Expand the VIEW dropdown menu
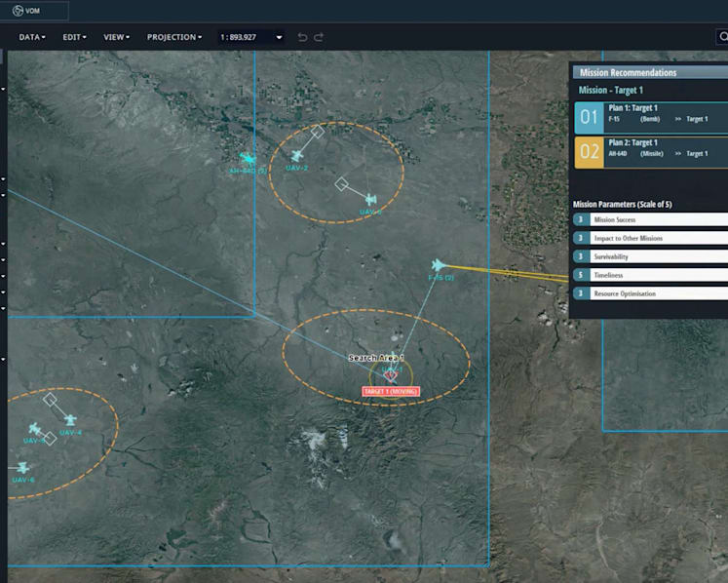This screenshot has height=583, width=728. tap(117, 37)
